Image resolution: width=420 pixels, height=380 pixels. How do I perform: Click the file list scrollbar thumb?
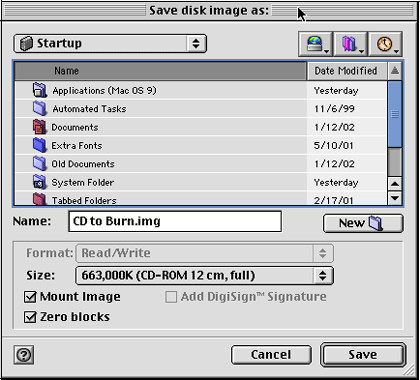pos(395,114)
